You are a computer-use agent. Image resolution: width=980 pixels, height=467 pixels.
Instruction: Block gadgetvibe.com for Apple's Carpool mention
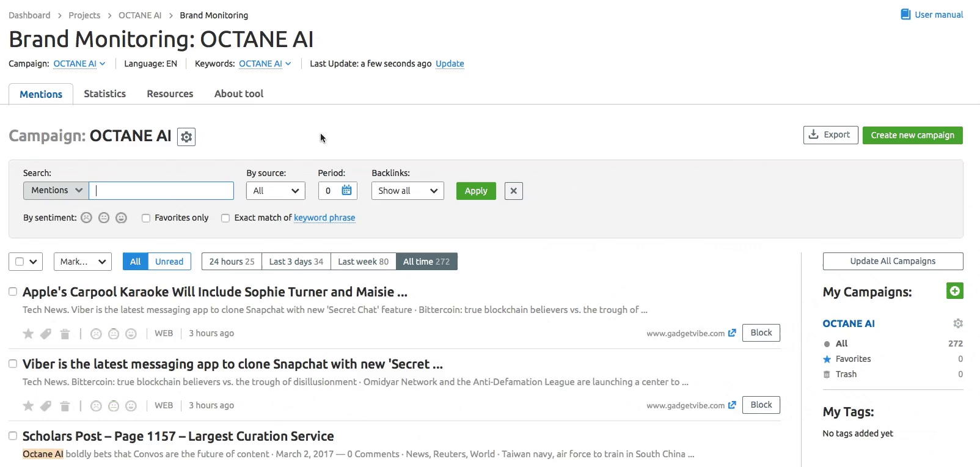(x=761, y=333)
